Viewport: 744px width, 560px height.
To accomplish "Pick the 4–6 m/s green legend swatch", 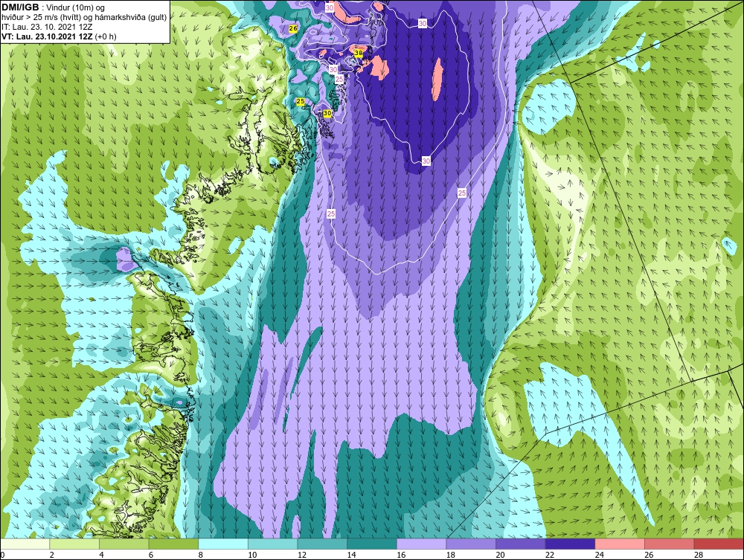I will click(124, 544).
